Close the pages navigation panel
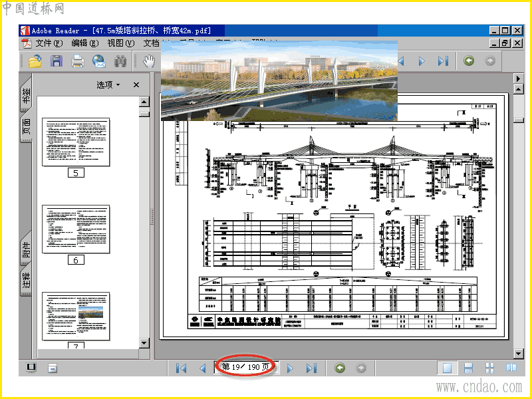This screenshot has width=532, height=399. click(136, 85)
